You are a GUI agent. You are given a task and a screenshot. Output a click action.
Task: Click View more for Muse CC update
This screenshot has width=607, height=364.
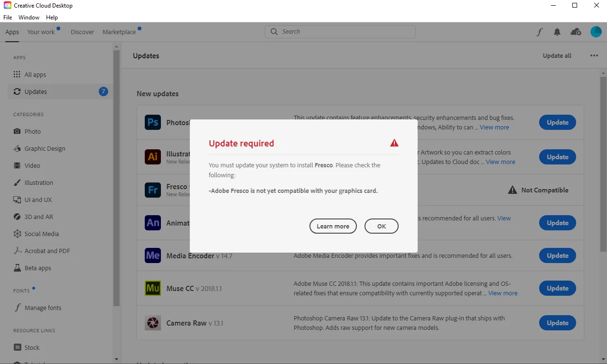(x=503, y=293)
